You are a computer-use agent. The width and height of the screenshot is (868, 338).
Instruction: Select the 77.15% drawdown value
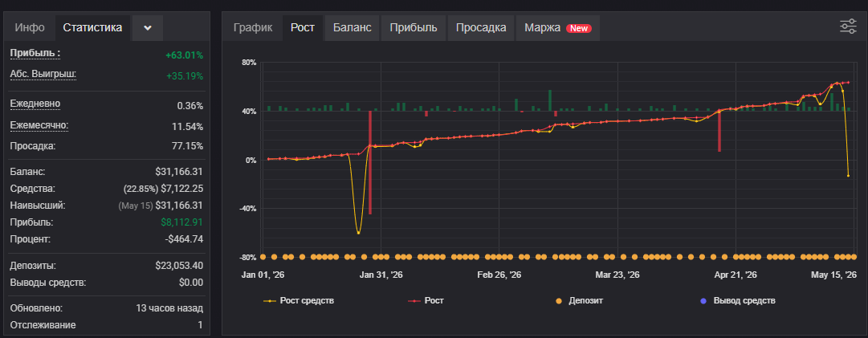[187, 147]
